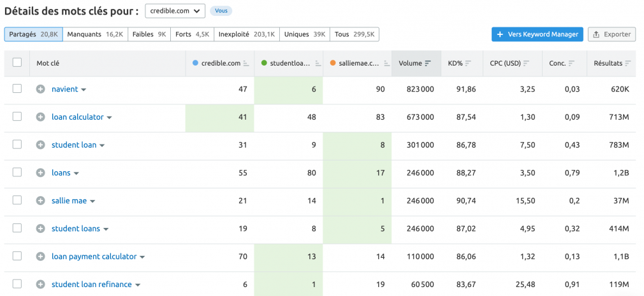The image size is (644, 296).
Task: Select the Inexploité tab
Action: pos(247,34)
